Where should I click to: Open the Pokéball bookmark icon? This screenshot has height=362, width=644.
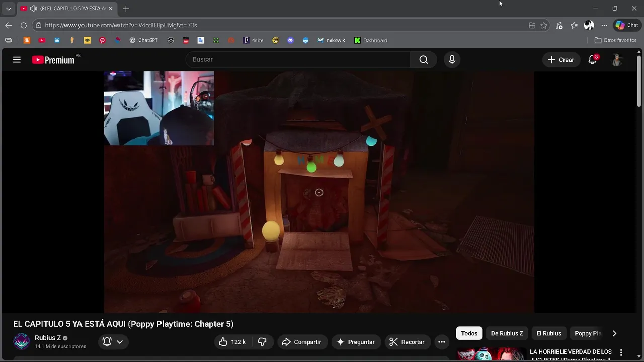click(171, 40)
